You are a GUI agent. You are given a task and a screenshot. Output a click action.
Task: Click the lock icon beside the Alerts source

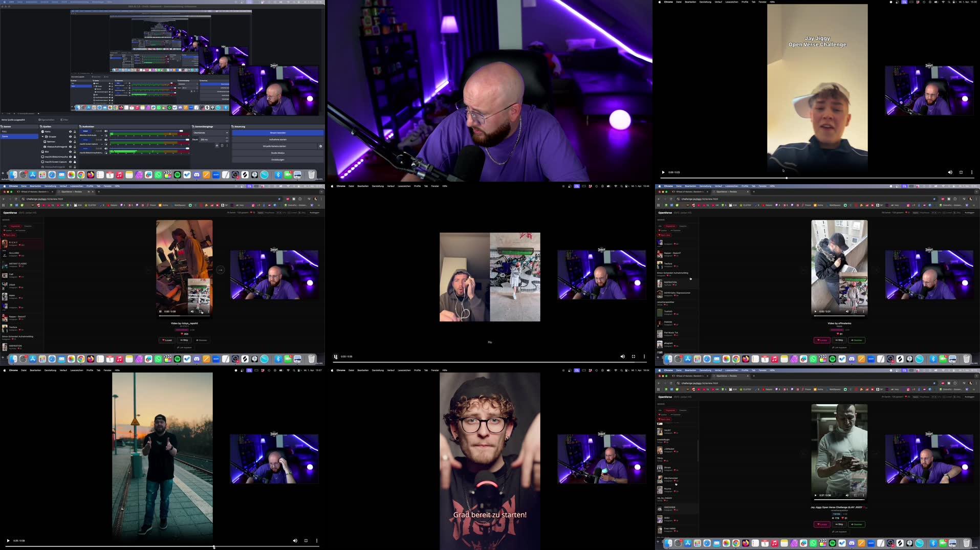[x=75, y=131]
